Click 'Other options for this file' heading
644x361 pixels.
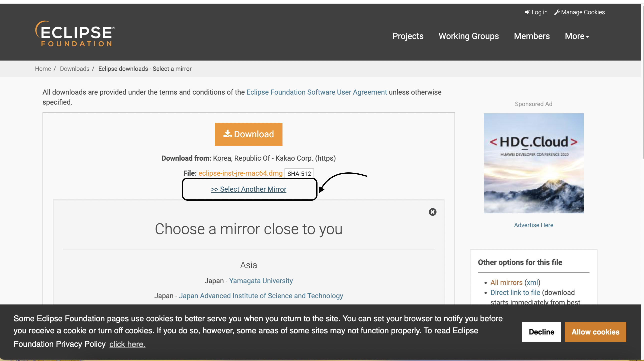(x=520, y=262)
